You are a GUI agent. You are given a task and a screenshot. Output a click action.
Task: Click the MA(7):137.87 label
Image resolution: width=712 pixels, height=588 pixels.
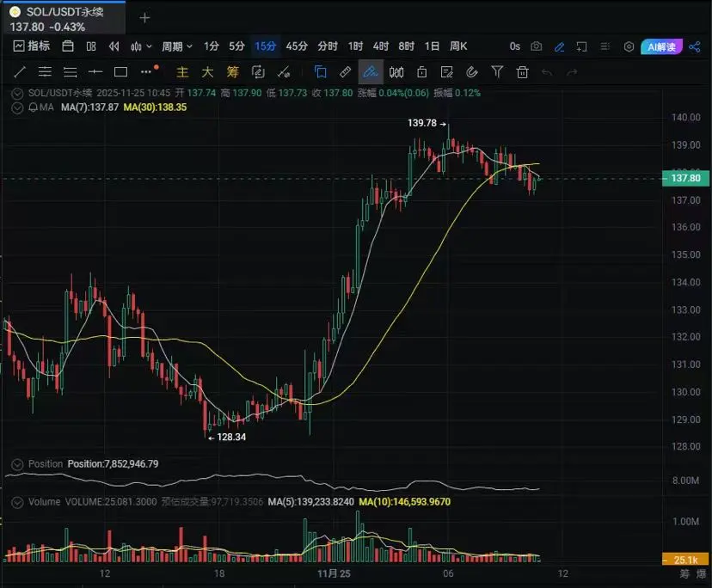click(90, 107)
